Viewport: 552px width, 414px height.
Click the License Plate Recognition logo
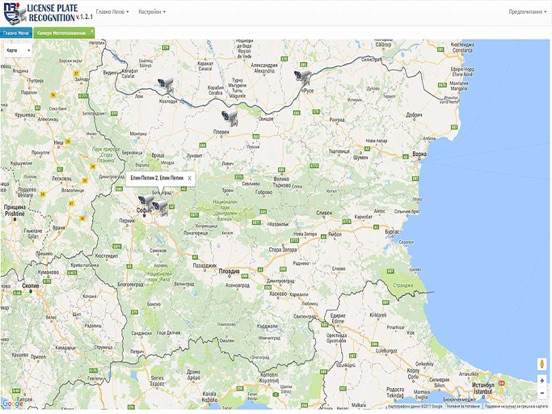[48, 13]
